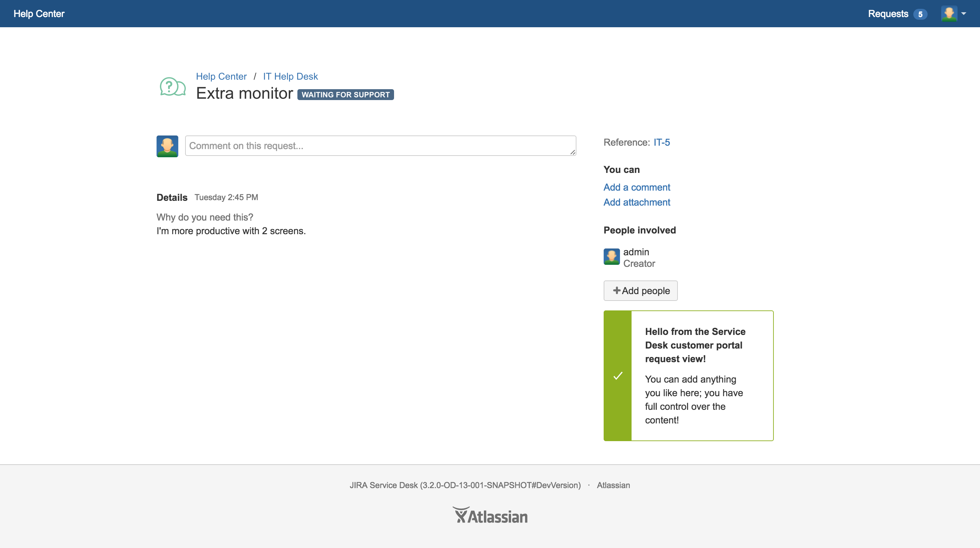Screen dimensions: 980x548
Task: Click the People involved heading
Action: click(x=639, y=230)
